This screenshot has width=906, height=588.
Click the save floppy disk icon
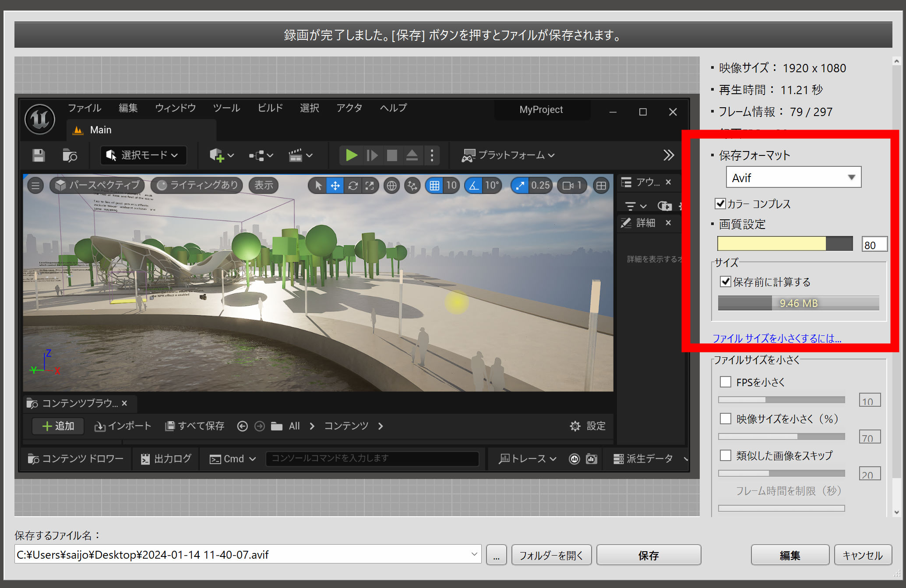click(x=39, y=155)
